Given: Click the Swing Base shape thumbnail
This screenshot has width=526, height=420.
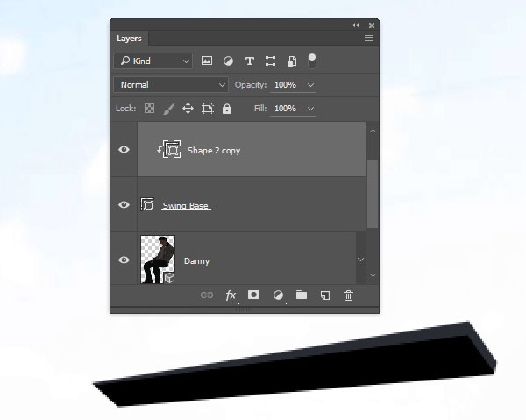Looking at the screenshot, I should coord(147,204).
